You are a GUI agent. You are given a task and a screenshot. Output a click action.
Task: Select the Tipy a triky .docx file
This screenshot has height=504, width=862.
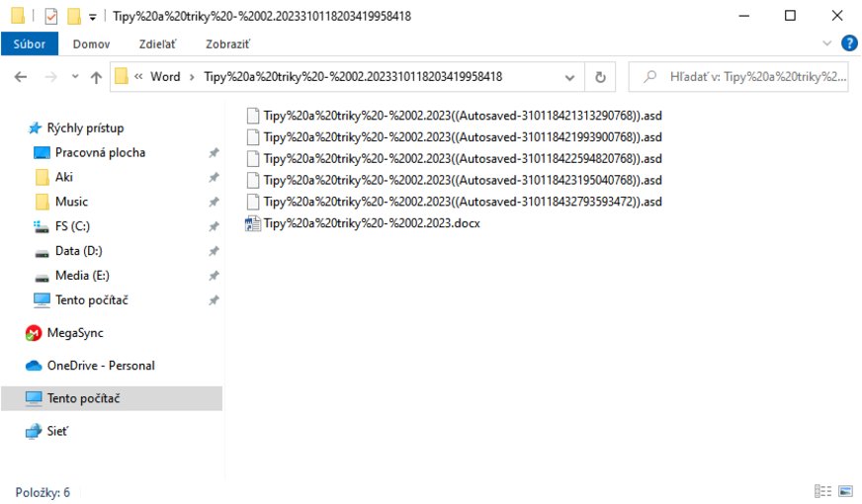(x=371, y=223)
